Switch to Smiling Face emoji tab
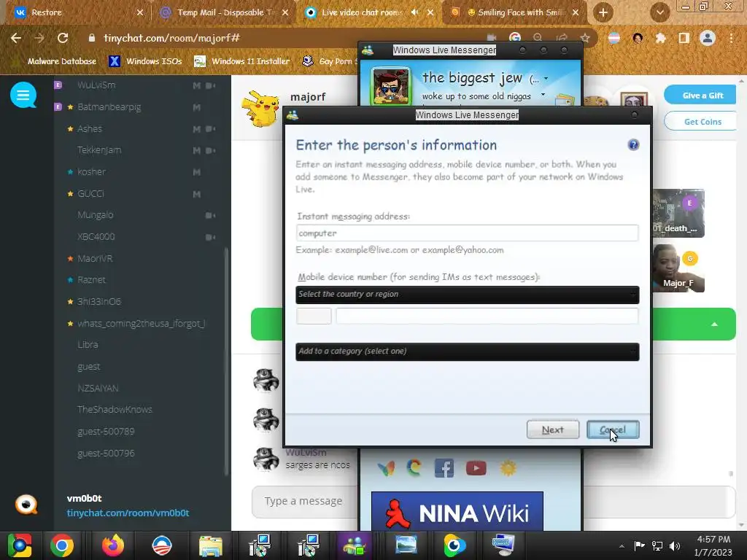Viewport: 747px width, 560px height. point(515,12)
